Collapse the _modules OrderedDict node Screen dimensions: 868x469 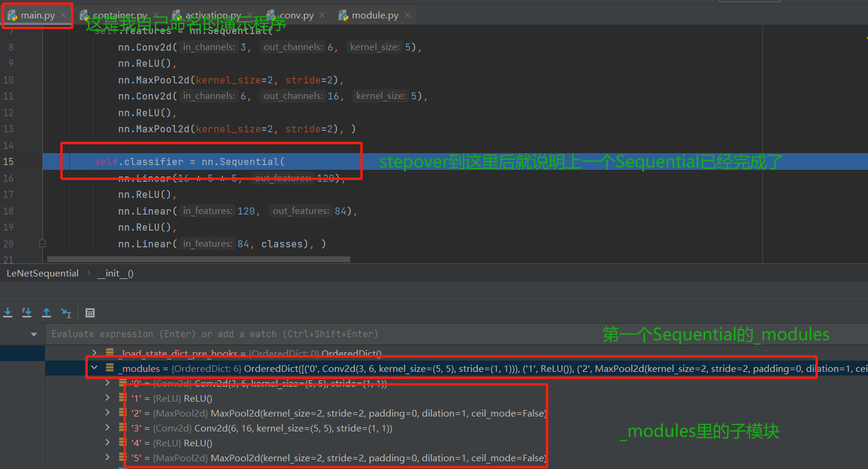tap(94, 368)
